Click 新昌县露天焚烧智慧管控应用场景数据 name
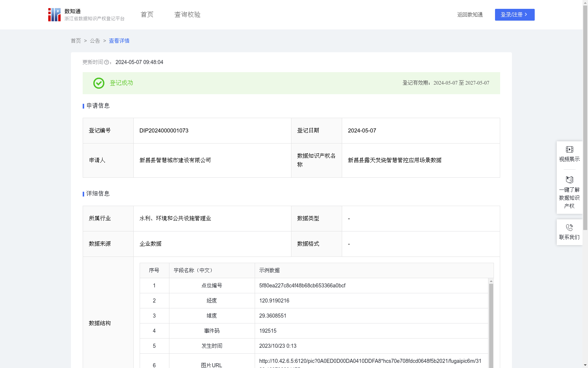Screen dimensions: 588x368 (395, 160)
